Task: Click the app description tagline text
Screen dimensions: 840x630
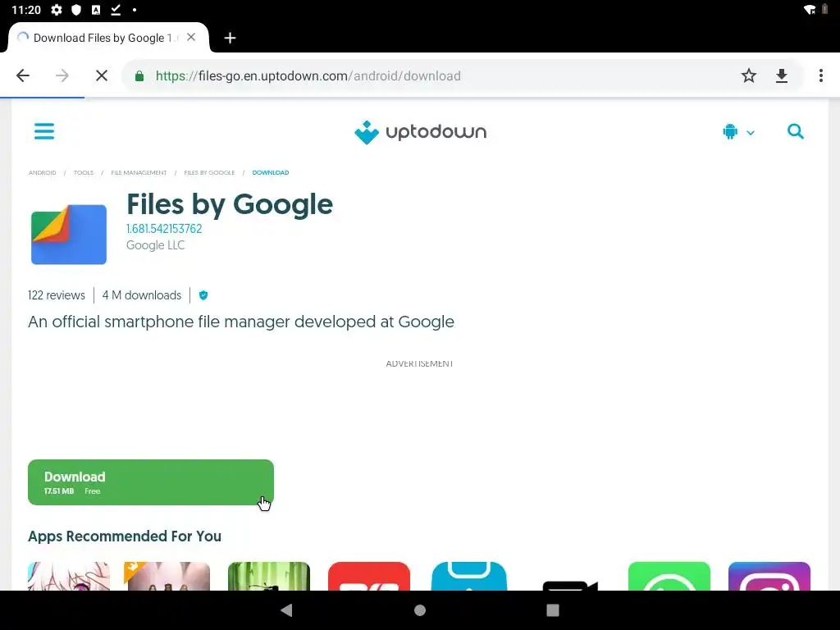Action: pyautogui.click(x=241, y=322)
